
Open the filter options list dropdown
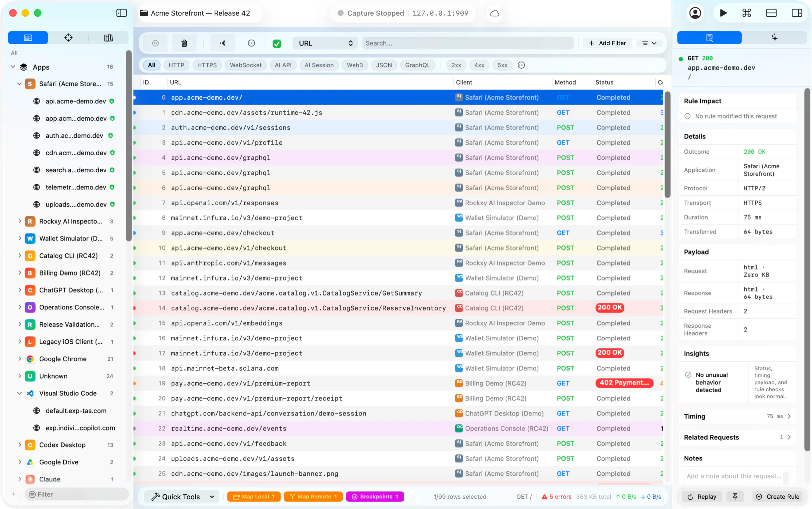click(x=649, y=43)
